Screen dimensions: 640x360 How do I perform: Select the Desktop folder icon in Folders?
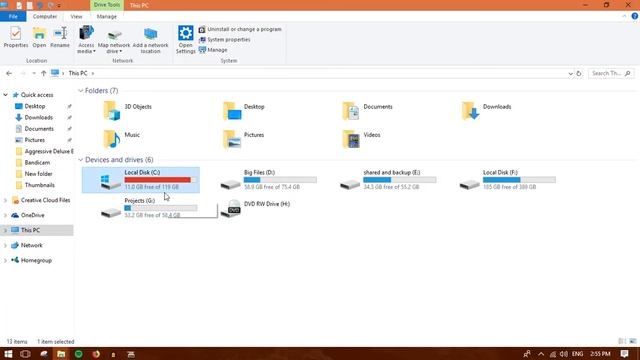click(x=231, y=111)
